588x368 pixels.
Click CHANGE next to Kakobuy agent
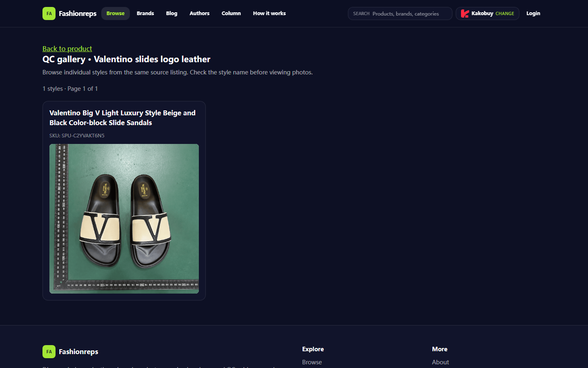(x=505, y=13)
